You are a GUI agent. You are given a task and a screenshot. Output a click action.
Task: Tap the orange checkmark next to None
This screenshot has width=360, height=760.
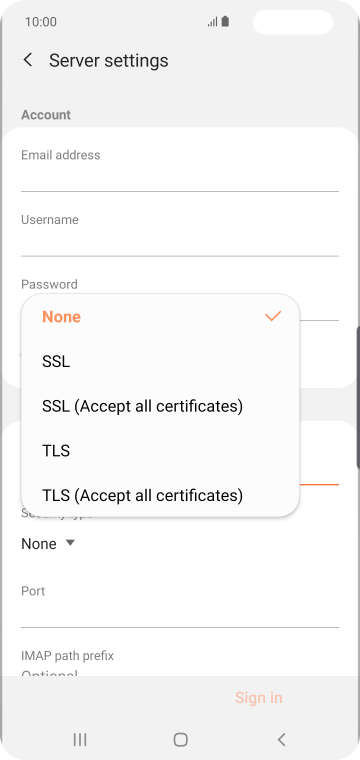[273, 317]
